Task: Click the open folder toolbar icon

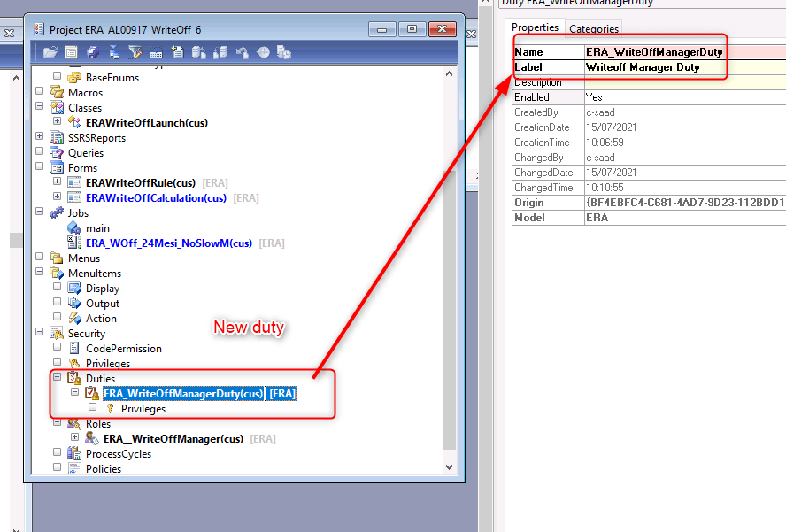Action: coord(50,53)
